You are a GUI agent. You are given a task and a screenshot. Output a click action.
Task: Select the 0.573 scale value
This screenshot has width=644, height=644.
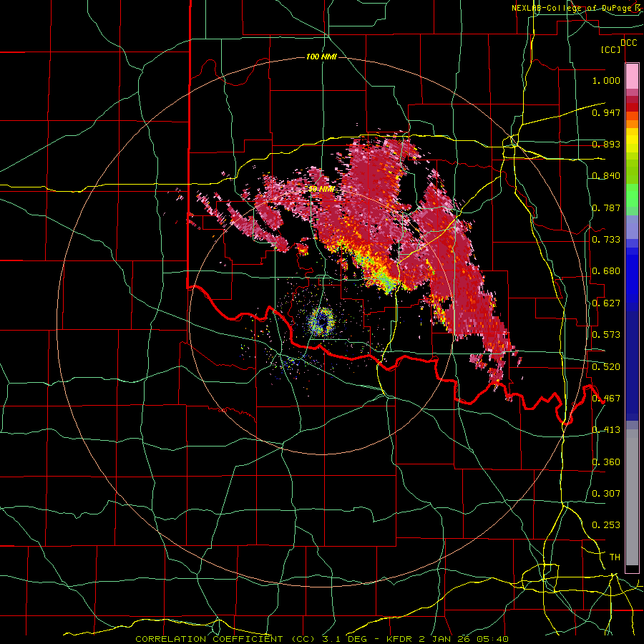coord(606,334)
